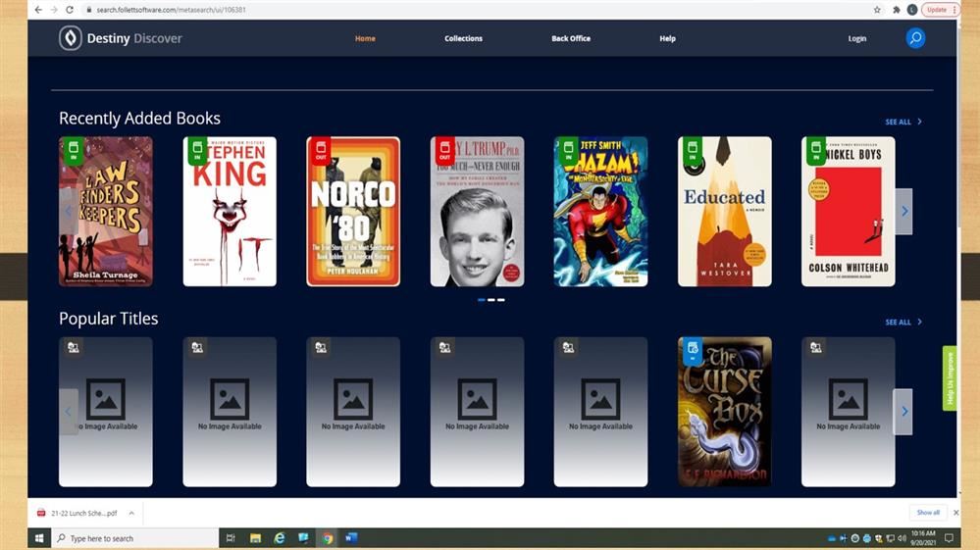The image size is (980, 550).
Task: Open Windows Task View icon
Action: (x=231, y=538)
